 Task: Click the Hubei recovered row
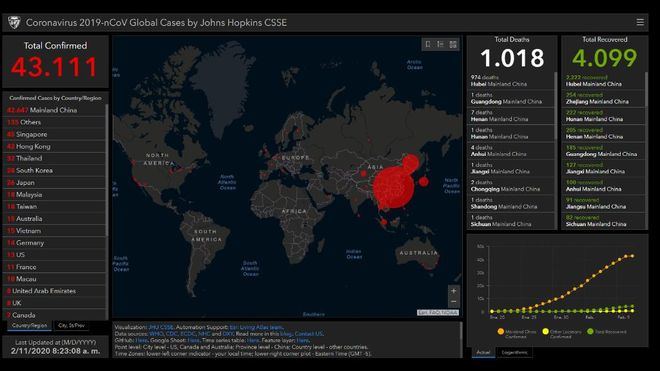tap(604, 81)
